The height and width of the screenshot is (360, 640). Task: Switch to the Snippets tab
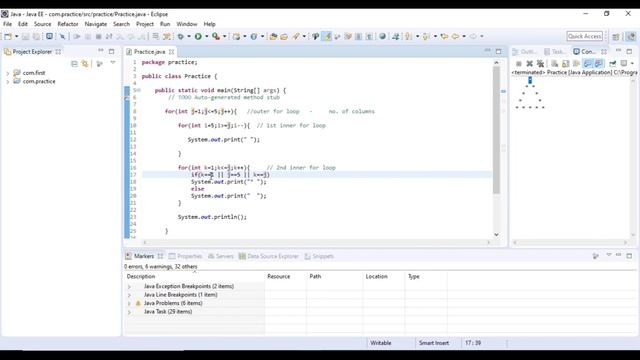click(319, 256)
